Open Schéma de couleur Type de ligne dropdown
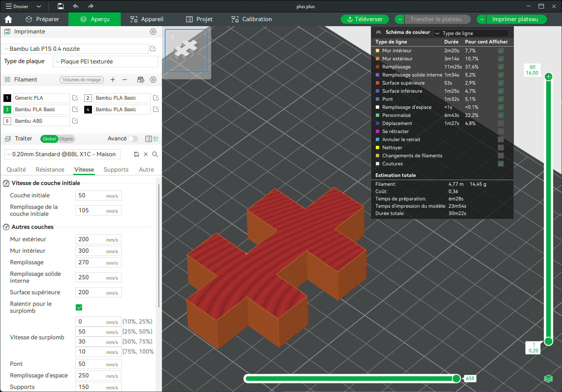 [x=471, y=33]
